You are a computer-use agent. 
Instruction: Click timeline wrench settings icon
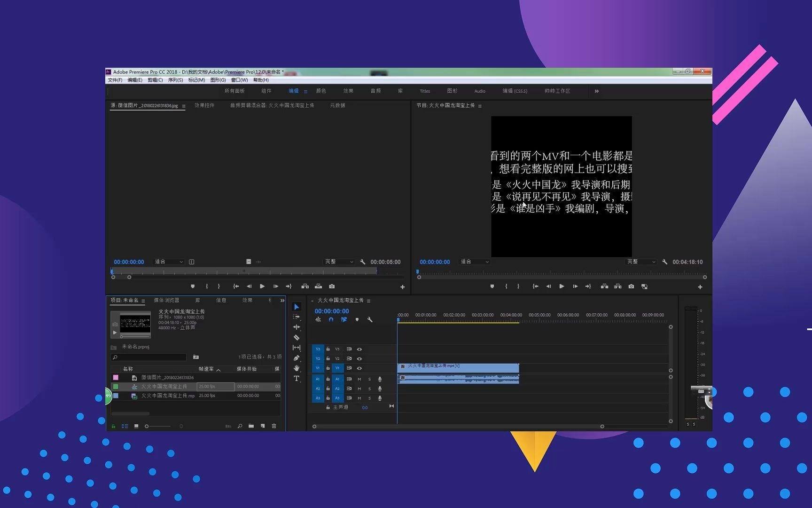coord(370,320)
